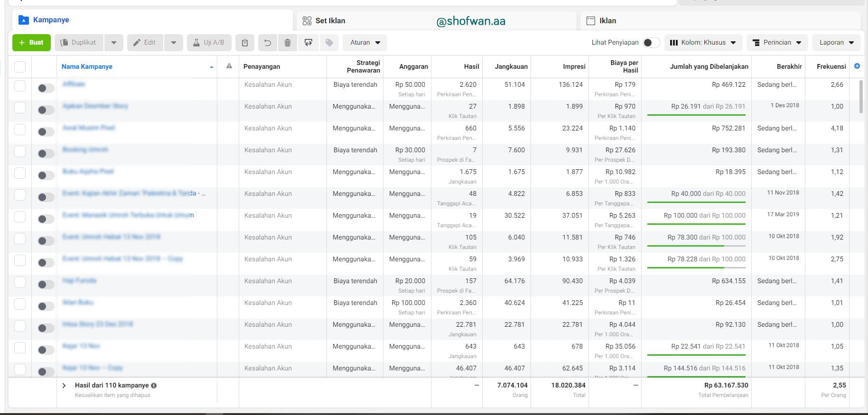The height and width of the screenshot is (415, 868).
Task: Select the checkbox of the Rp 634.155 campaign
Action: (20, 282)
